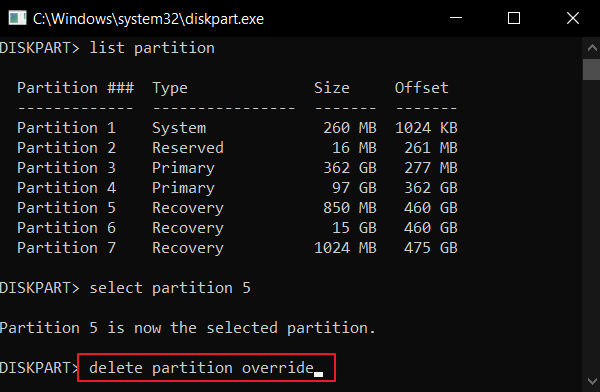Click the '362 GB' offset of Partition 4
600x392 pixels.
pyautogui.click(x=431, y=188)
